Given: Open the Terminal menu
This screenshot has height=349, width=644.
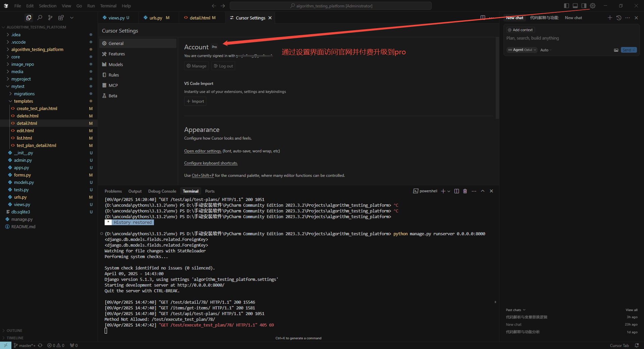Looking at the screenshot, I should (x=108, y=6).
